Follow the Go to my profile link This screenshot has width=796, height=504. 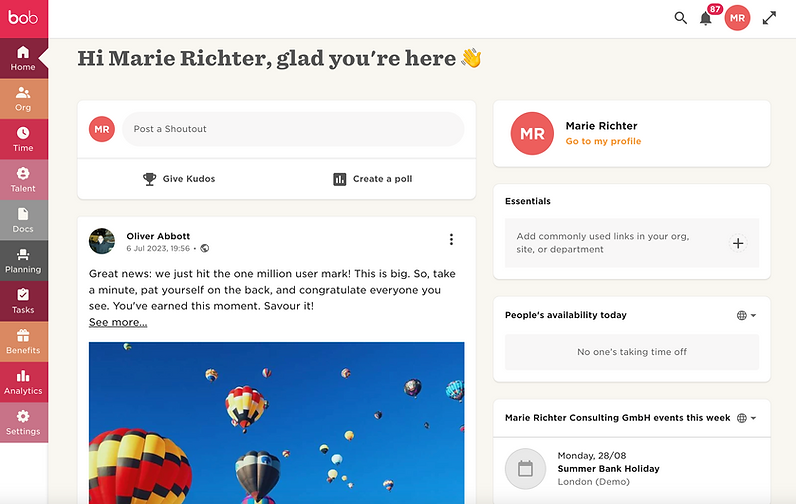[x=603, y=141]
